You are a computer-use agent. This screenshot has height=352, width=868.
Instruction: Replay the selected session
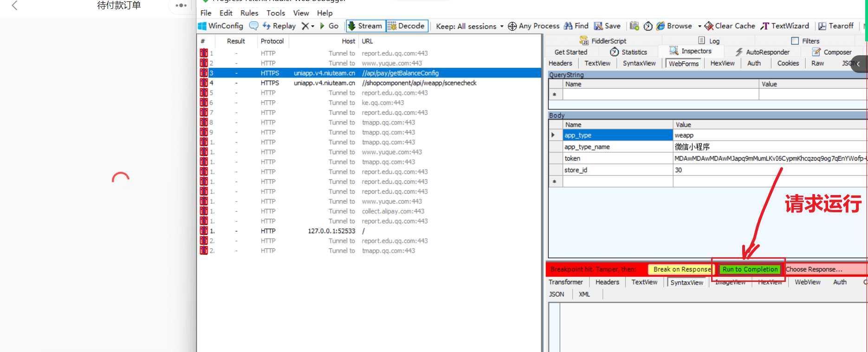(x=279, y=26)
